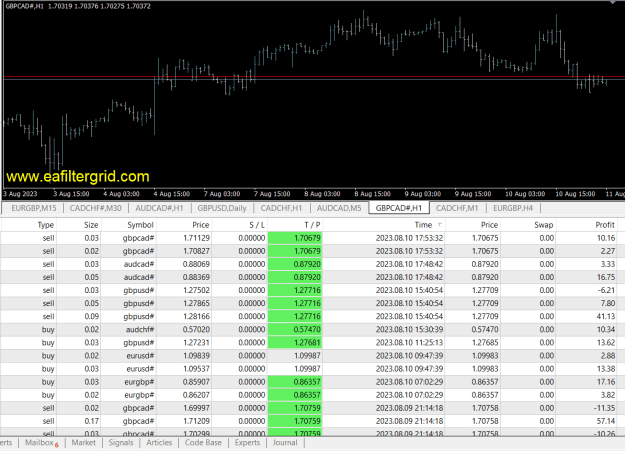Switch to the Code Base terminal tab
This screenshot has width=625, height=451.
click(203, 443)
